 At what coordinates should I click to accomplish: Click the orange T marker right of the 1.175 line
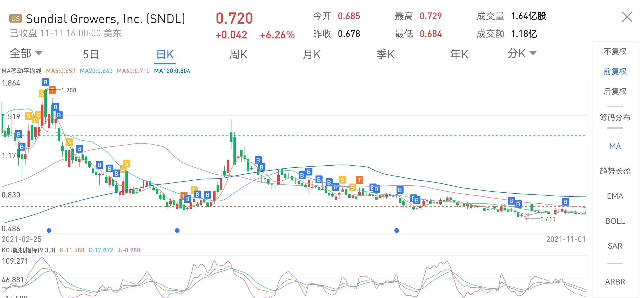coord(359,180)
